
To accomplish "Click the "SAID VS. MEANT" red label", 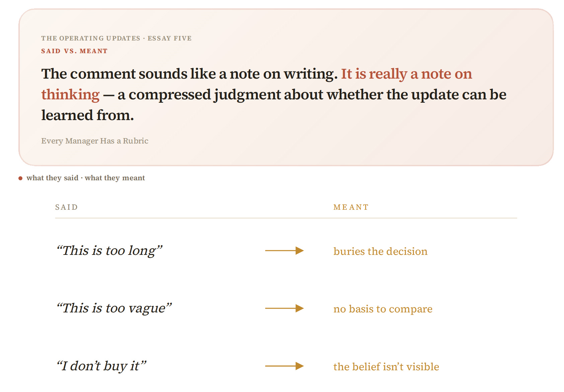I will pos(74,51).
